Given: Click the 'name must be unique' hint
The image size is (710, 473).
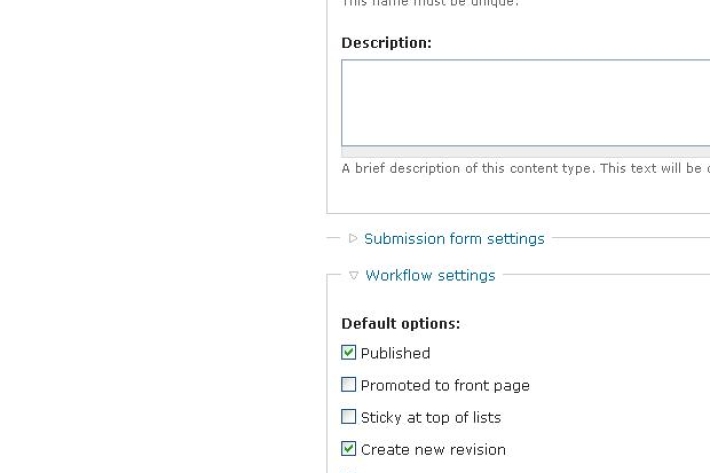Looking at the screenshot, I should (430, 3).
